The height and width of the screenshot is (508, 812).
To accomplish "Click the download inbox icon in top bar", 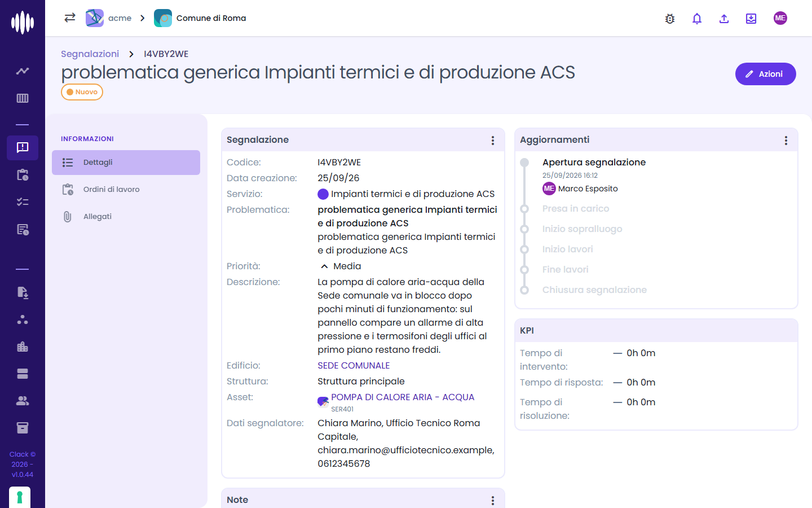I will [x=751, y=19].
